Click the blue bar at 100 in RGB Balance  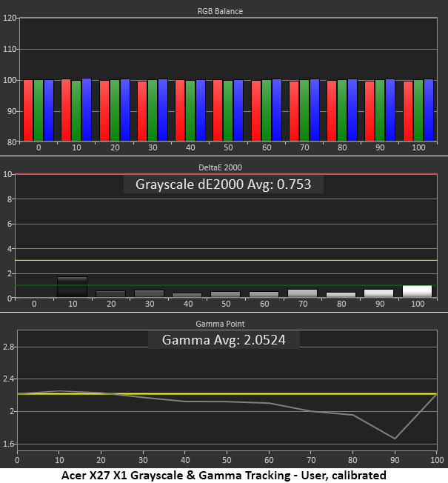tap(429, 110)
